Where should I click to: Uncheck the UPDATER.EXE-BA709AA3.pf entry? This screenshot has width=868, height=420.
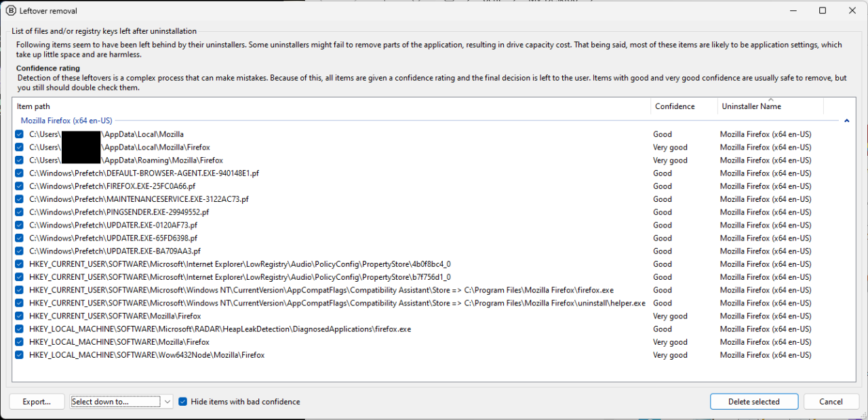[x=18, y=251]
